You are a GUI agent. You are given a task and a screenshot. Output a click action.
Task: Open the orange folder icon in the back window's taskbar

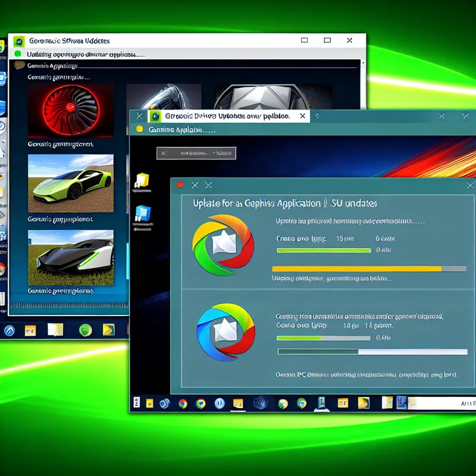coord(30,330)
